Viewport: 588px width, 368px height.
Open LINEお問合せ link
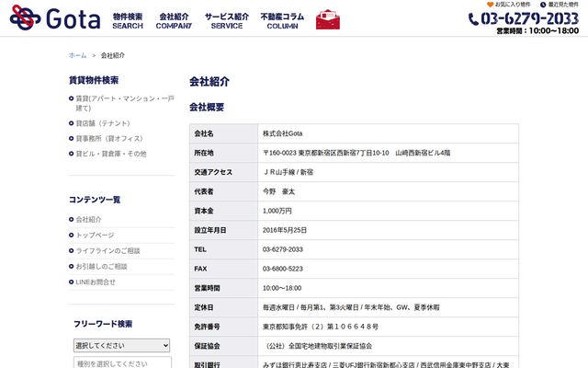96,282
